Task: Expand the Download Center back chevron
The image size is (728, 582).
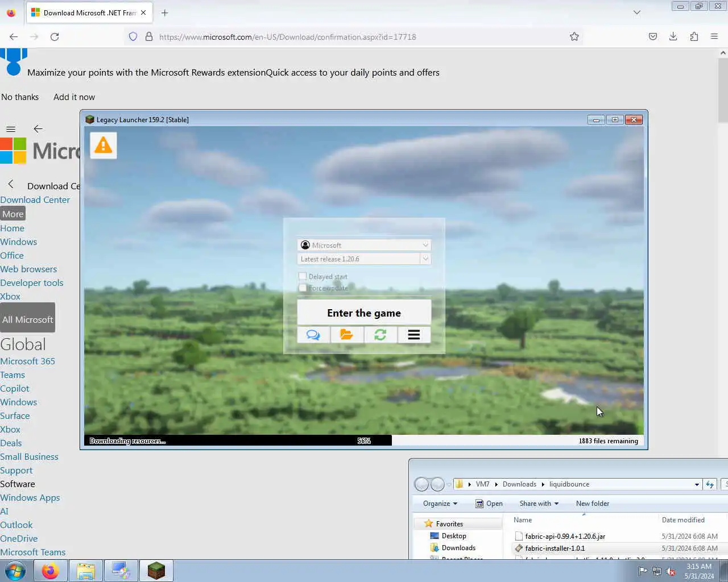Action: [x=10, y=184]
